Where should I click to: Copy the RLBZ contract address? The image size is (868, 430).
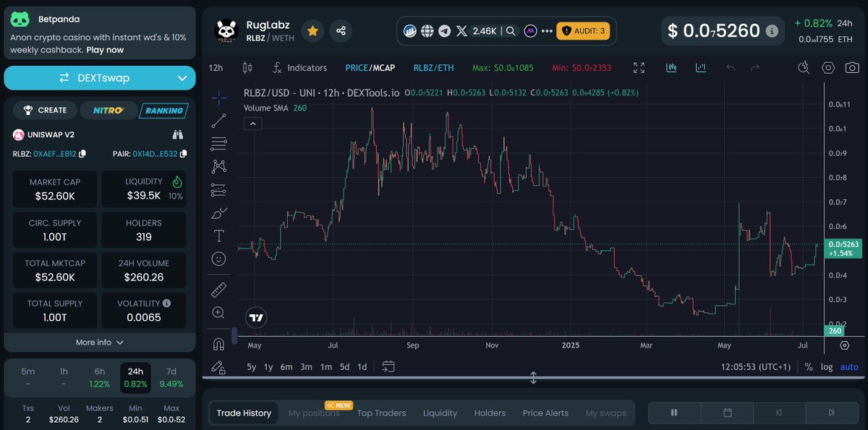point(82,153)
